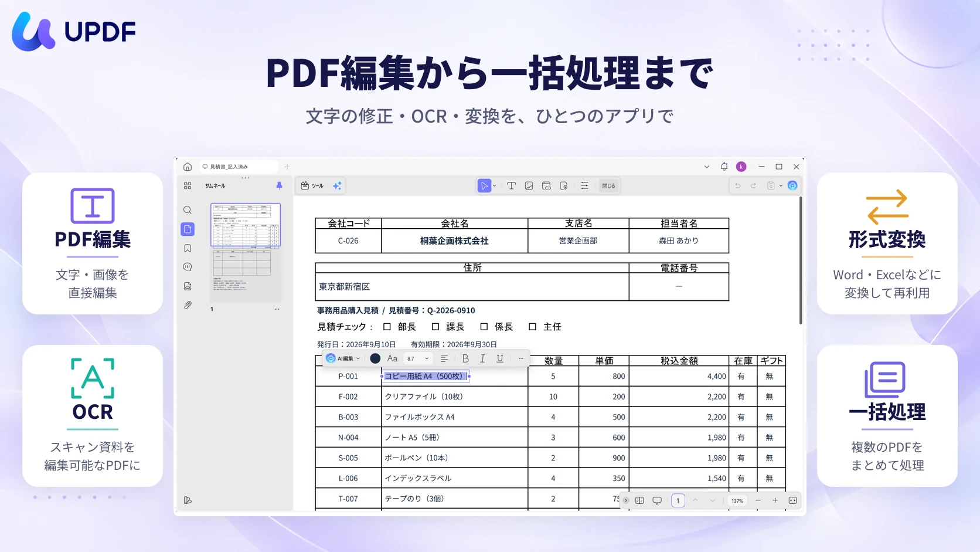Select the add link tool
This screenshot has height=552, width=980.
(546, 186)
